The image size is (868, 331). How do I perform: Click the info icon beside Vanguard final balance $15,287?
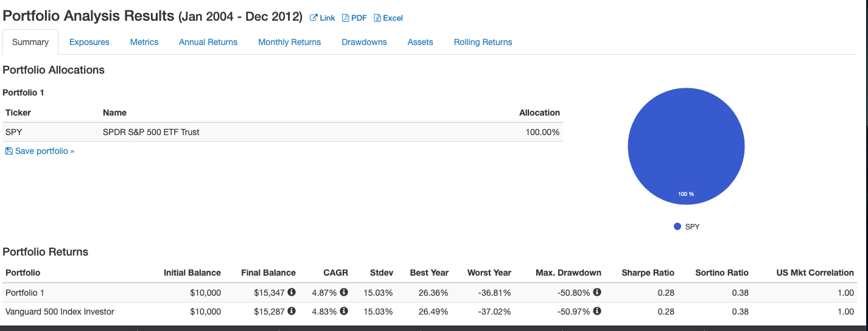click(x=292, y=312)
